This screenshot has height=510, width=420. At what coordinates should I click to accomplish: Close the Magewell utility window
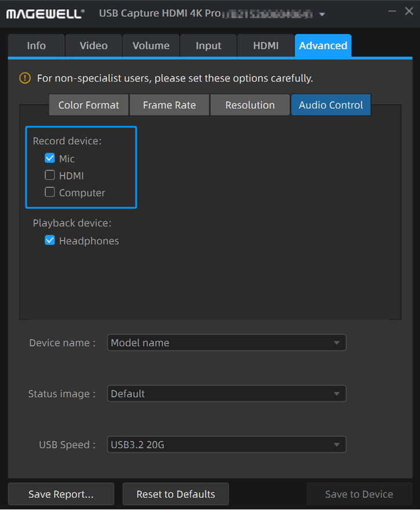409,12
